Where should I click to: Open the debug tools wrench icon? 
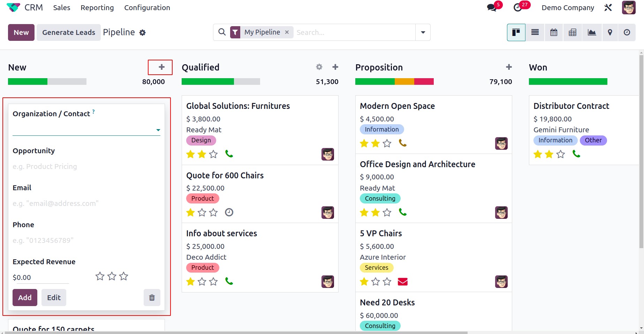608,7
